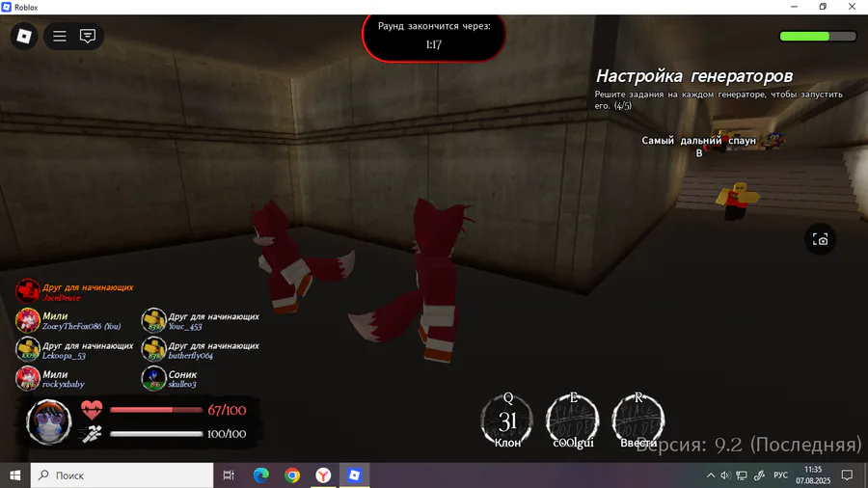
Task: Click the volume speaker tray icon
Action: [725, 475]
